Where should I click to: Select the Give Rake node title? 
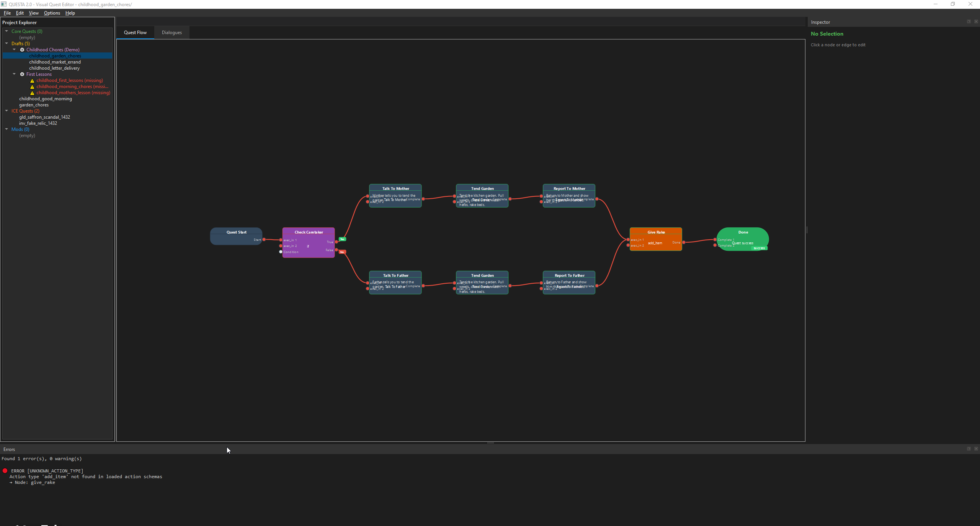coord(656,232)
